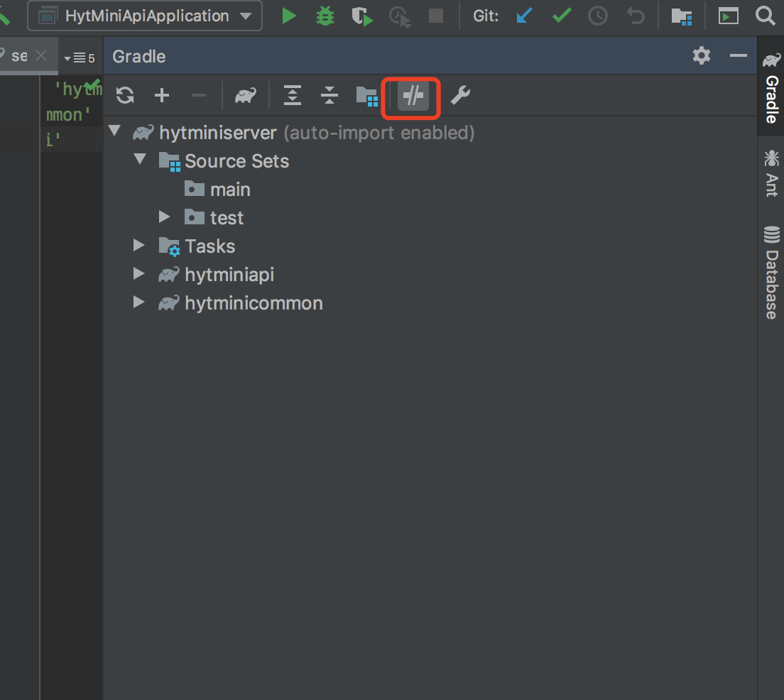
Task: Toggle Gradle offline mode button
Action: pyautogui.click(x=413, y=96)
